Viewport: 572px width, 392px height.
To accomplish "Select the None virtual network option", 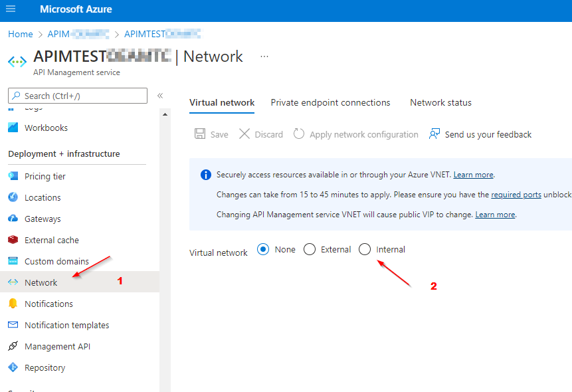I will [x=263, y=249].
